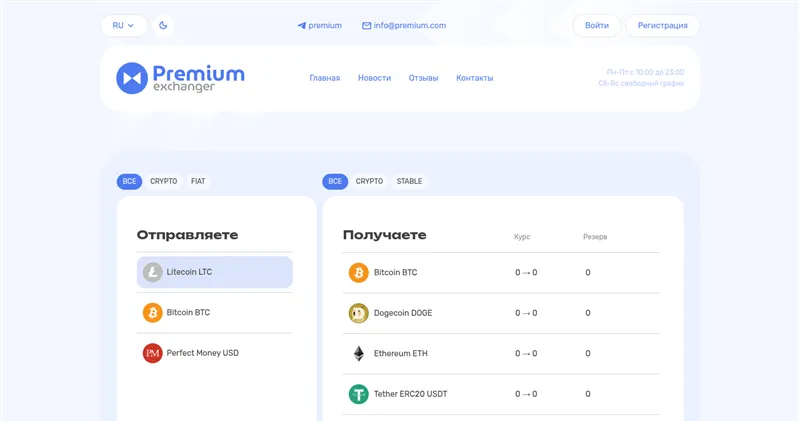Screen dimensions: 800x421
Task: Open the premium Telegram link
Action: coord(325,26)
